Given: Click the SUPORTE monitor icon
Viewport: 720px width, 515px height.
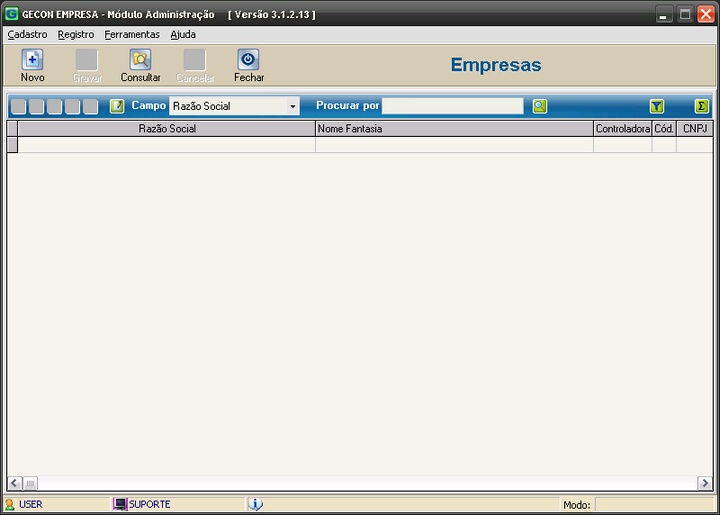Looking at the screenshot, I should click(x=120, y=504).
